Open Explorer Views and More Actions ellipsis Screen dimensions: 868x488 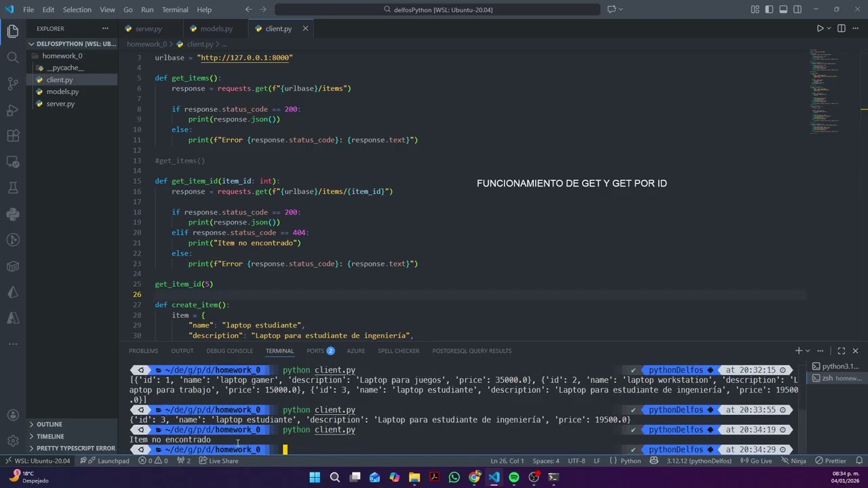click(x=105, y=28)
